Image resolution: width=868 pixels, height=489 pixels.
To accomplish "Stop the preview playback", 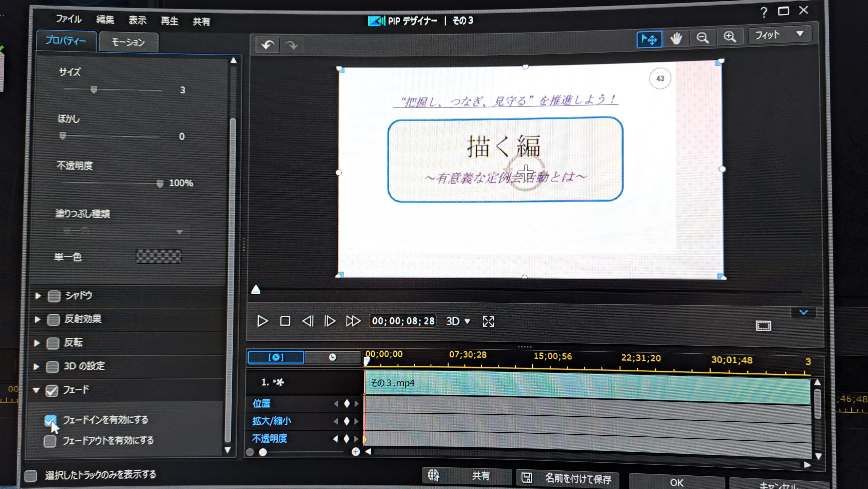I will (x=285, y=321).
